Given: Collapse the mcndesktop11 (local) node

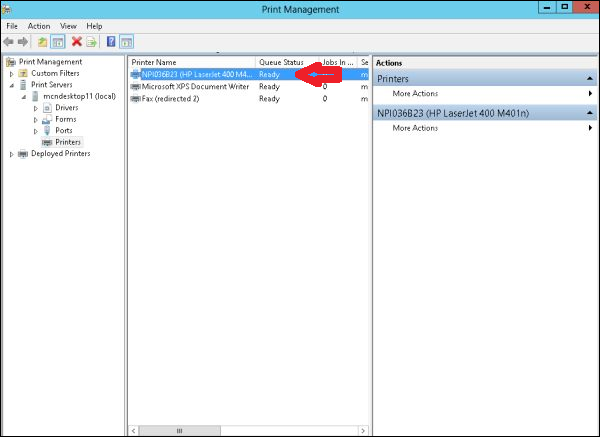Looking at the screenshot, I should pos(24,96).
